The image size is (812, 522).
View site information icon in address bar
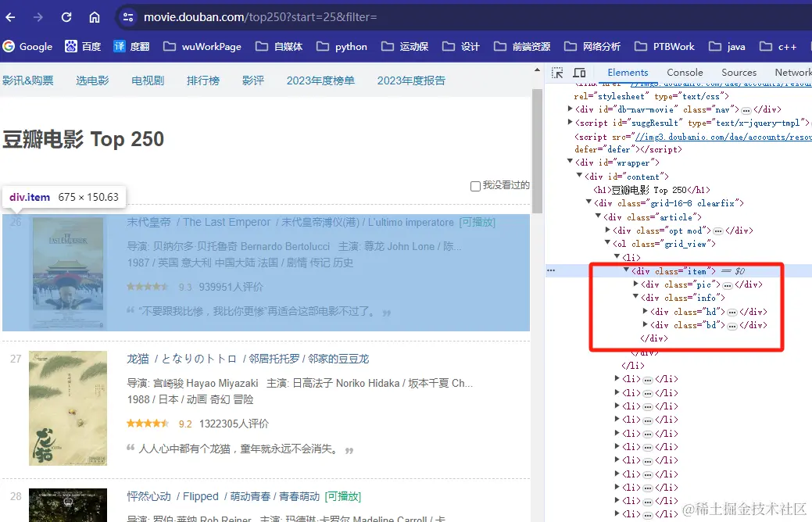pos(128,17)
